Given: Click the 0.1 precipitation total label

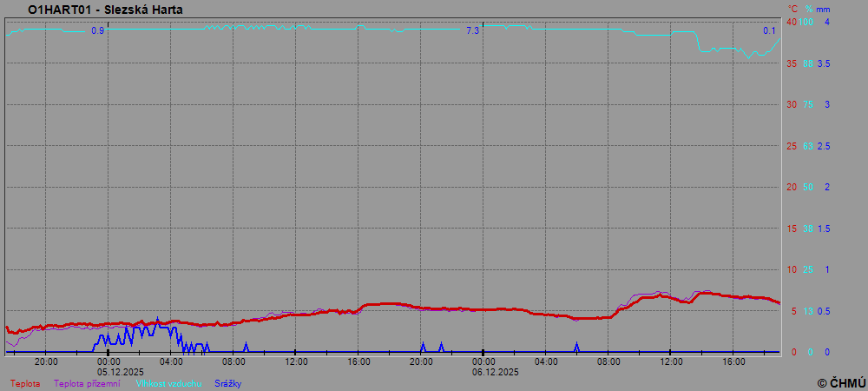Looking at the screenshot, I should click(769, 31).
